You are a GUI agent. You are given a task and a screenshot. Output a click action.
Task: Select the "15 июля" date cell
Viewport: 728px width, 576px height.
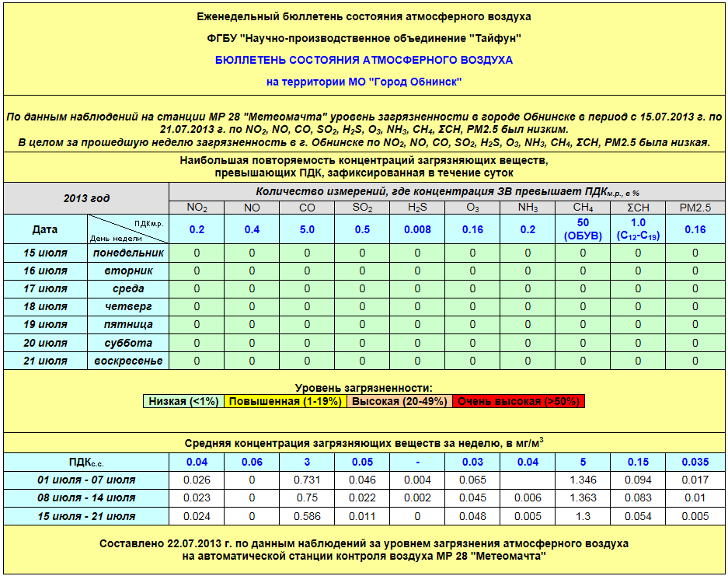click(x=46, y=253)
